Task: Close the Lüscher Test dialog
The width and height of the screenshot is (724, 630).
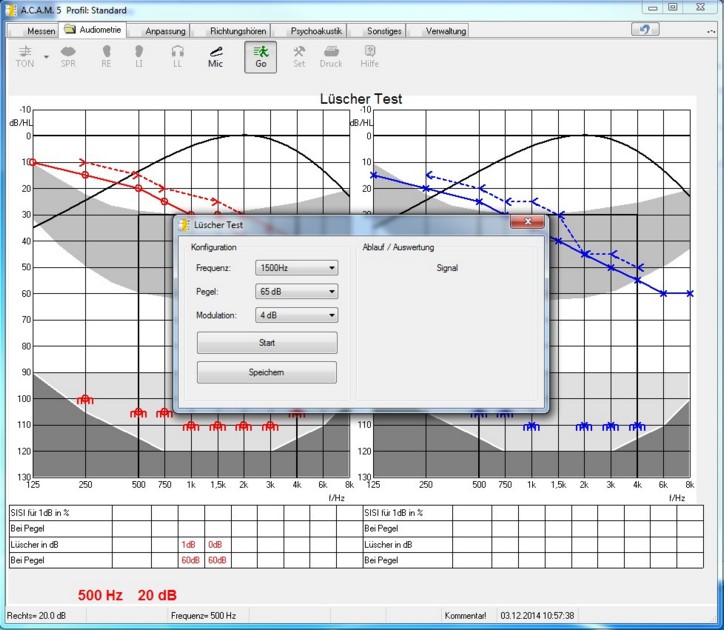Action: pyautogui.click(x=527, y=222)
